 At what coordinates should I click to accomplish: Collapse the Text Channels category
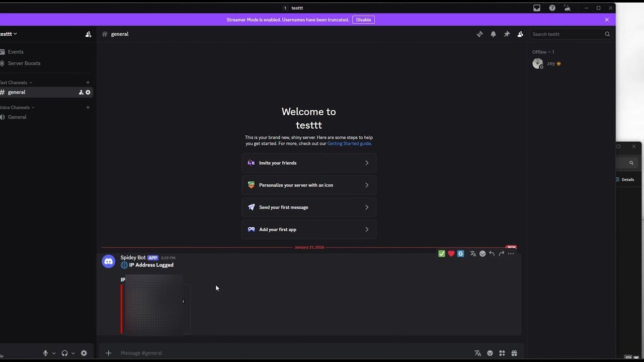tap(16, 82)
